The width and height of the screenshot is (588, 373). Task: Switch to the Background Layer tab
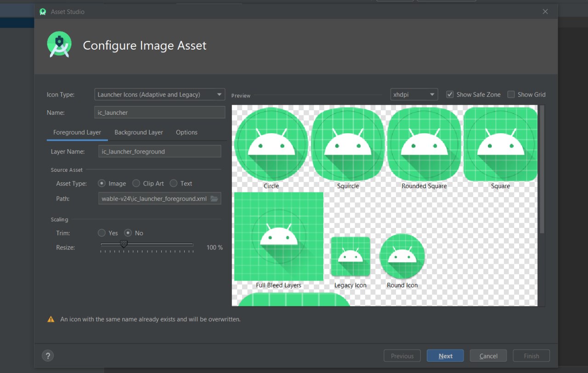tap(139, 132)
